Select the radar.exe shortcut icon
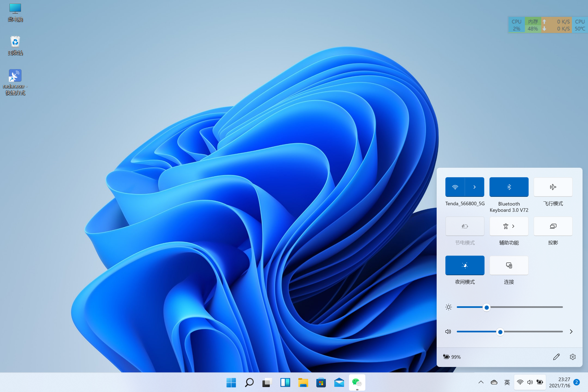Image resolution: width=588 pixels, height=392 pixels. (15, 82)
